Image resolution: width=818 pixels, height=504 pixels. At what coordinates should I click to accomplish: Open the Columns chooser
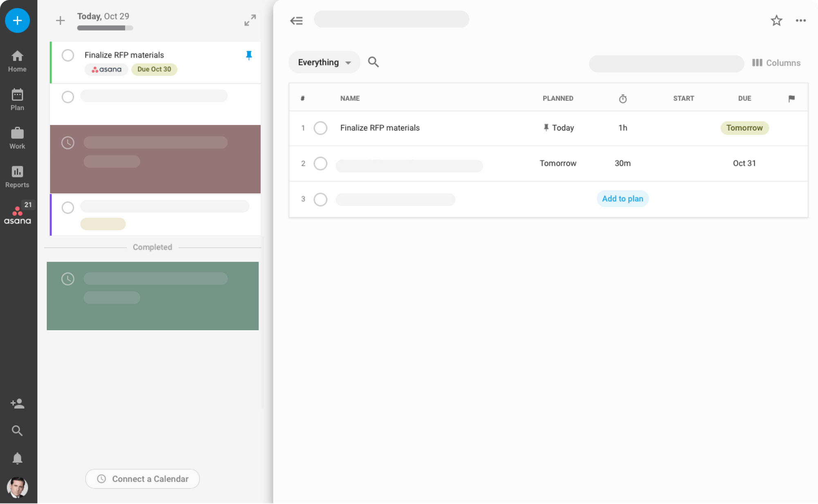tap(776, 63)
